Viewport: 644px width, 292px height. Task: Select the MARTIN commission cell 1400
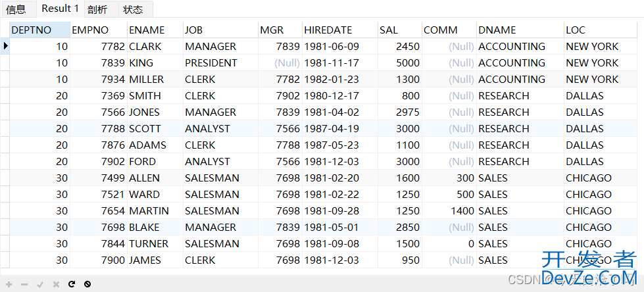click(x=449, y=210)
